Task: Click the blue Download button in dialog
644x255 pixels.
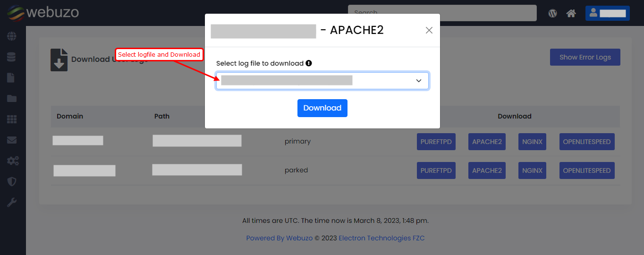Action: [322, 108]
